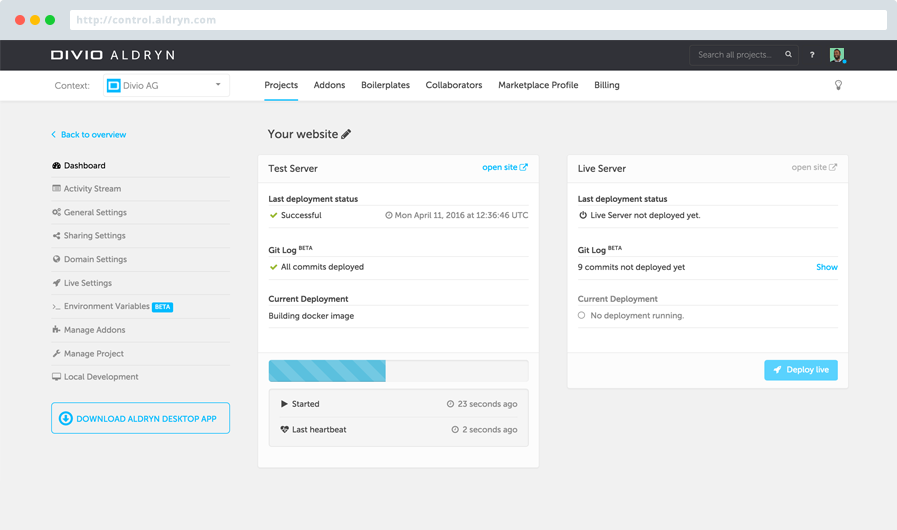Click '23 seconds ago' timestamp
The width and height of the screenshot is (897, 530).
(x=487, y=404)
